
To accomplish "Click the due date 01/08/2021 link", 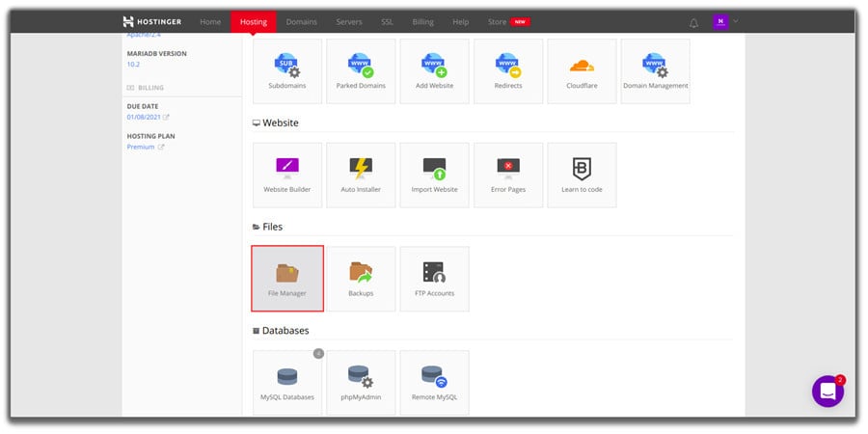I will click(x=144, y=117).
